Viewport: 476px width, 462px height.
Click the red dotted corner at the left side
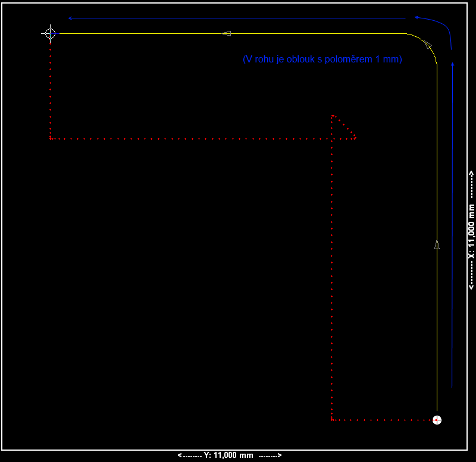51,138
